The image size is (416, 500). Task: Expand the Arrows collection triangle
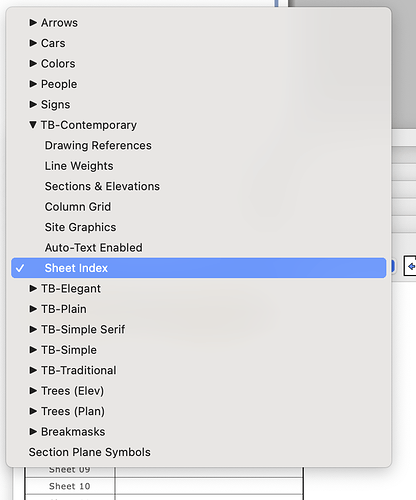click(x=33, y=22)
